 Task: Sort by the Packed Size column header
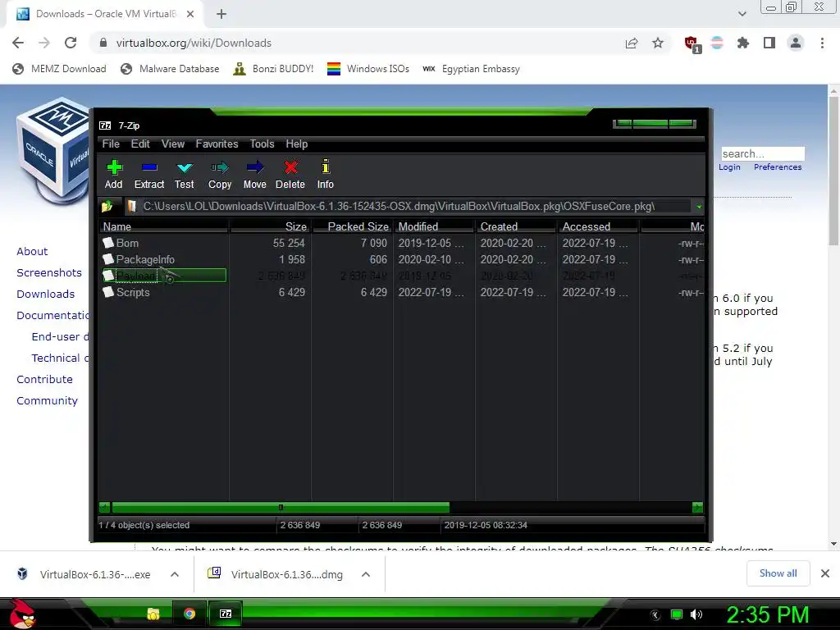[x=353, y=226]
